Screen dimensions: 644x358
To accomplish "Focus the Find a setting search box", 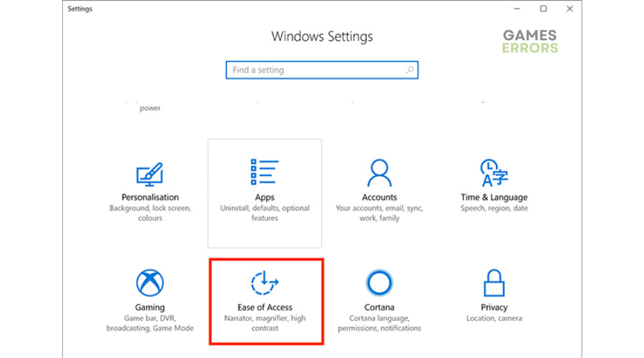I will tap(322, 70).
